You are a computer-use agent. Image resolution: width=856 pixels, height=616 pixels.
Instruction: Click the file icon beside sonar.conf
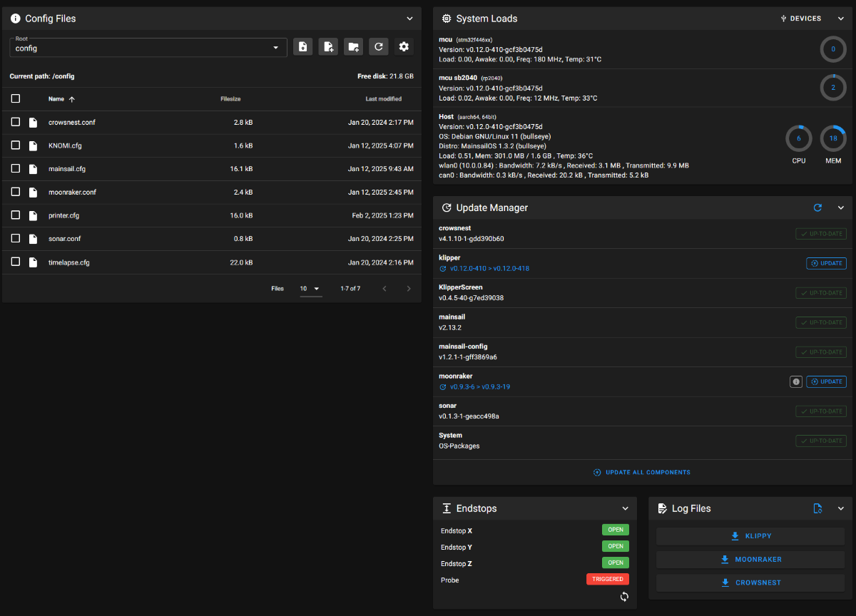(x=33, y=239)
